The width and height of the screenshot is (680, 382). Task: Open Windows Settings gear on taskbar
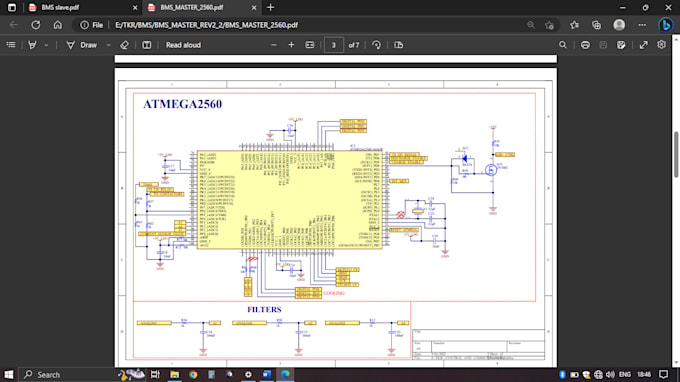click(x=248, y=375)
